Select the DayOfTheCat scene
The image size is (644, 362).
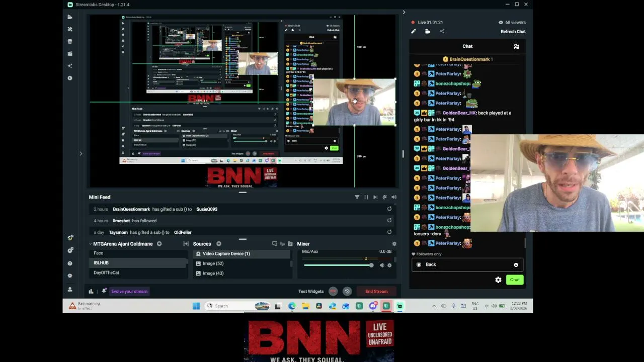(138, 273)
